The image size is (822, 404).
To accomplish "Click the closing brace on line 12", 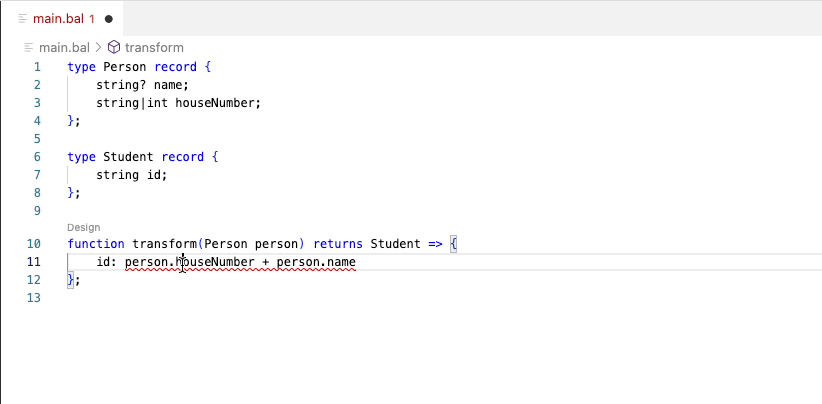I will pos(71,280).
